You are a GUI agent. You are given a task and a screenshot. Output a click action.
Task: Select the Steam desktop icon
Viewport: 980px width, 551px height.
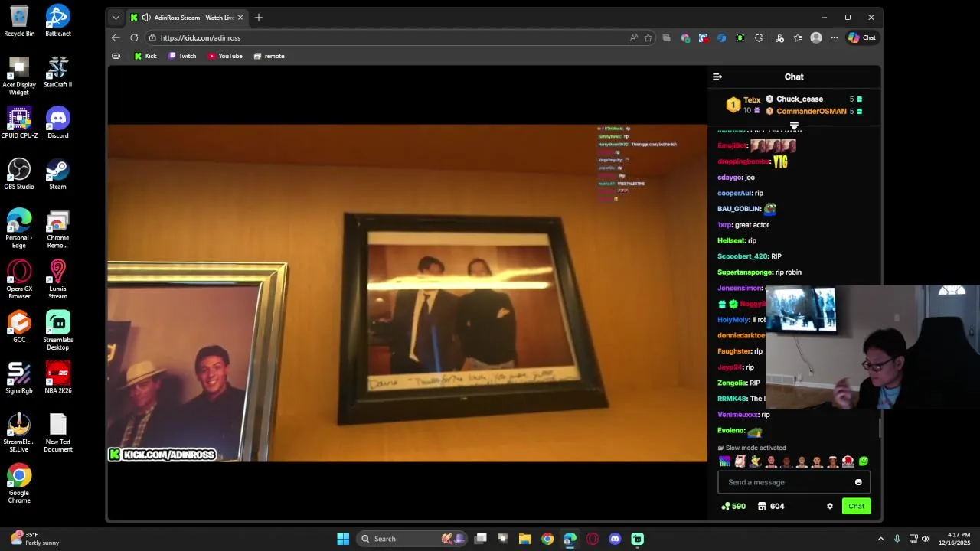[58, 174]
